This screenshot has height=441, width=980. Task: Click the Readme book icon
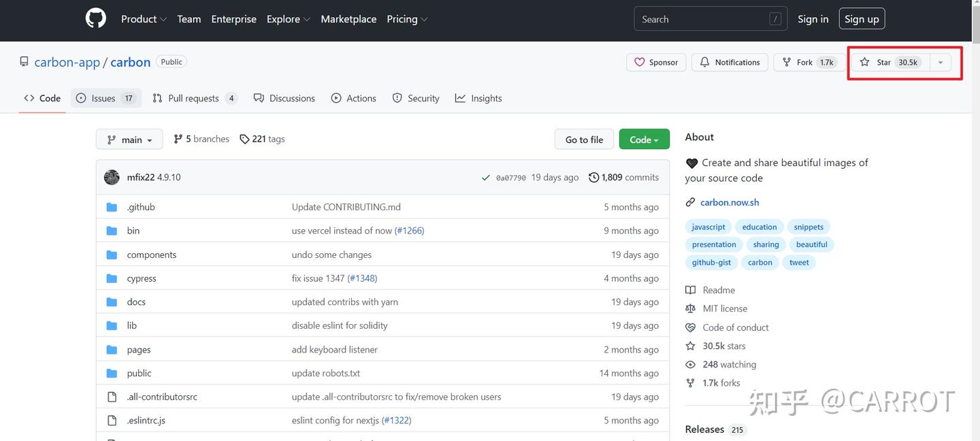691,290
